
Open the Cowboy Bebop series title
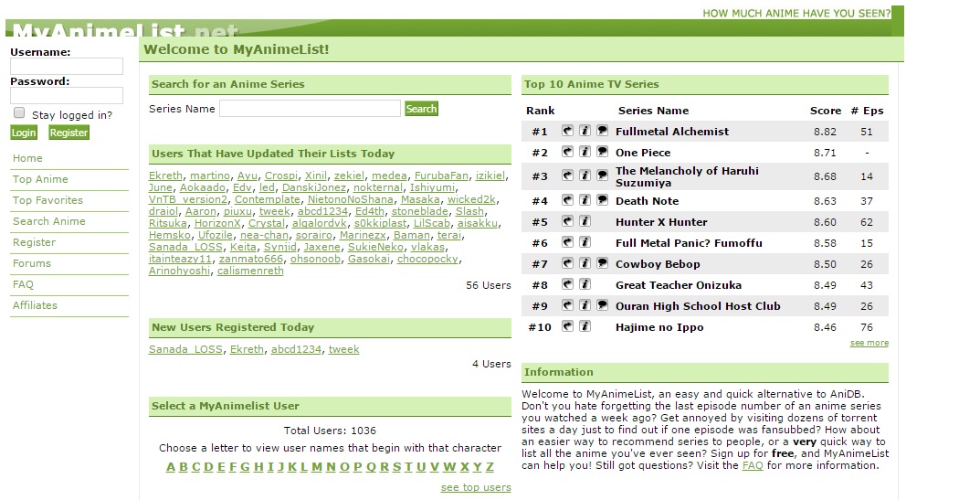(x=658, y=264)
